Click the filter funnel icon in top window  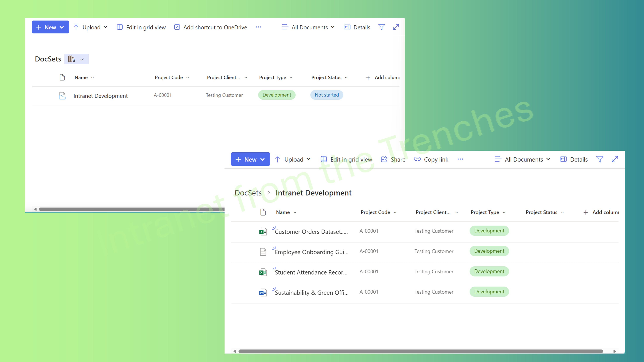(381, 27)
